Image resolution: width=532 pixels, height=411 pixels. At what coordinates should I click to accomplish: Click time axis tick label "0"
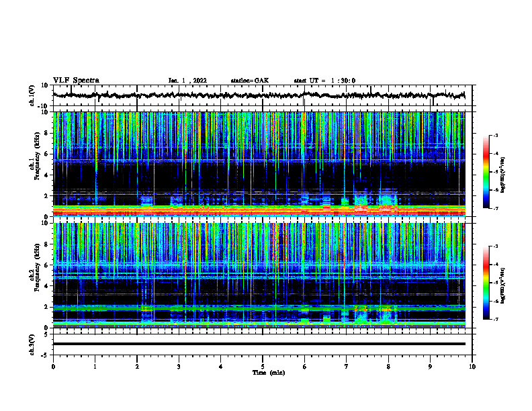[53, 367]
